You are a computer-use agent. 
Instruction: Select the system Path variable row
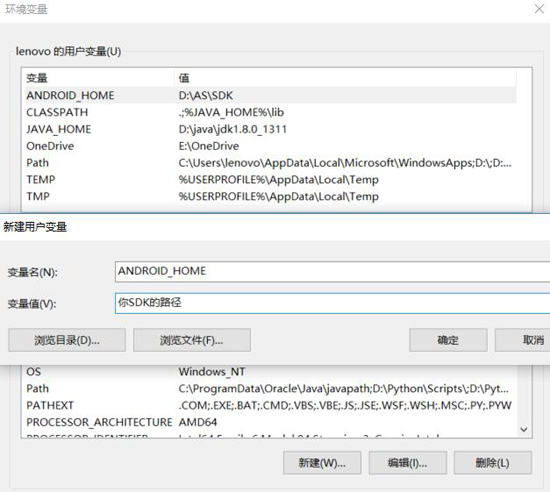(x=269, y=389)
